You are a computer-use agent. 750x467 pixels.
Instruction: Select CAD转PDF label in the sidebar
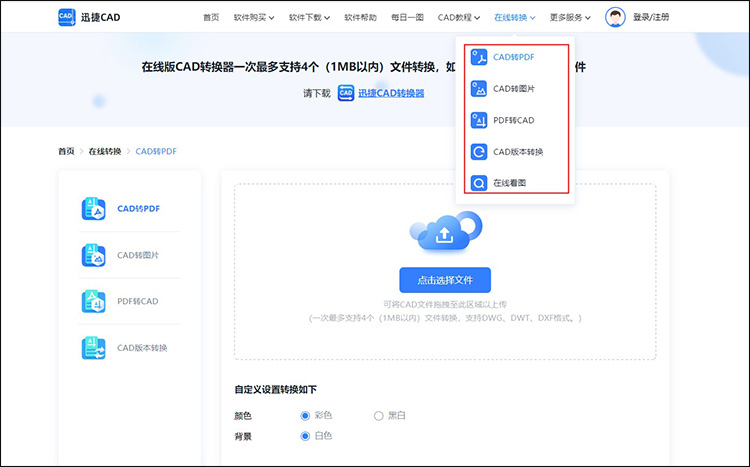(x=139, y=209)
